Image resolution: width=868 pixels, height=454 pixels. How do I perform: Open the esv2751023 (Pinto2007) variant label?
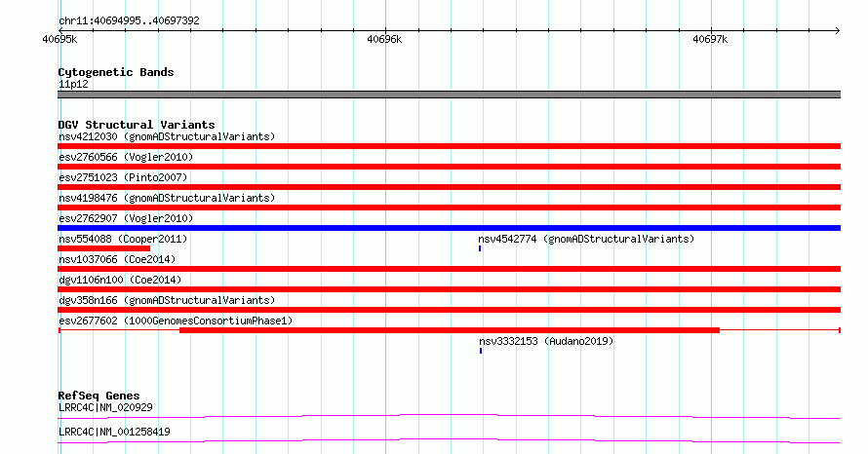pyautogui.click(x=123, y=177)
